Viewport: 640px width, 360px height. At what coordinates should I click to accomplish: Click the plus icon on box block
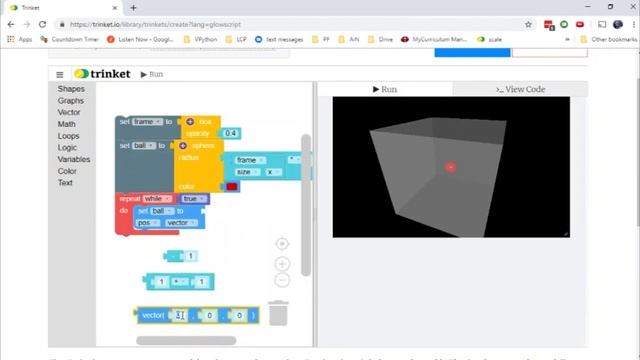[190, 122]
